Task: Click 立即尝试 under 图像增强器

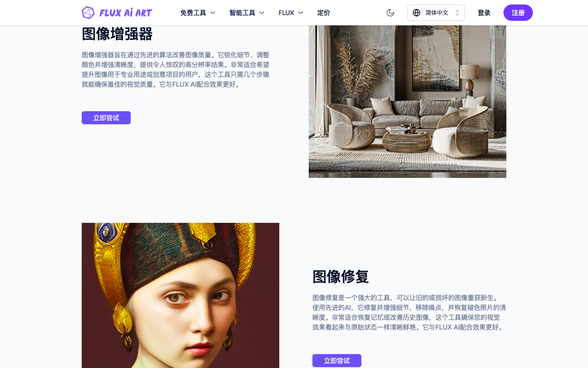Action: 106,118
